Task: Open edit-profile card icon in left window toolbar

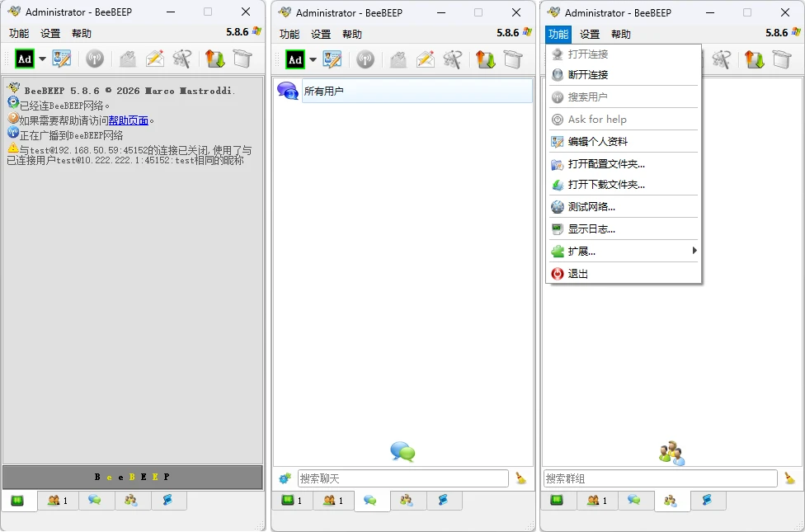Action: tap(62, 59)
